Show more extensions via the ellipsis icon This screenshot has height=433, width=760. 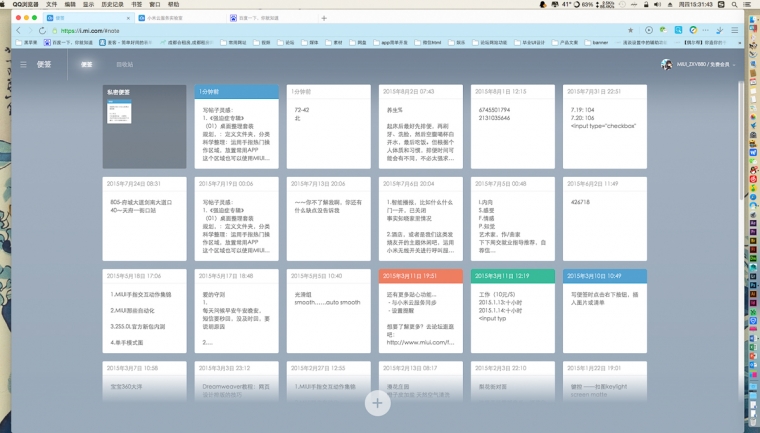coord(706,30)
